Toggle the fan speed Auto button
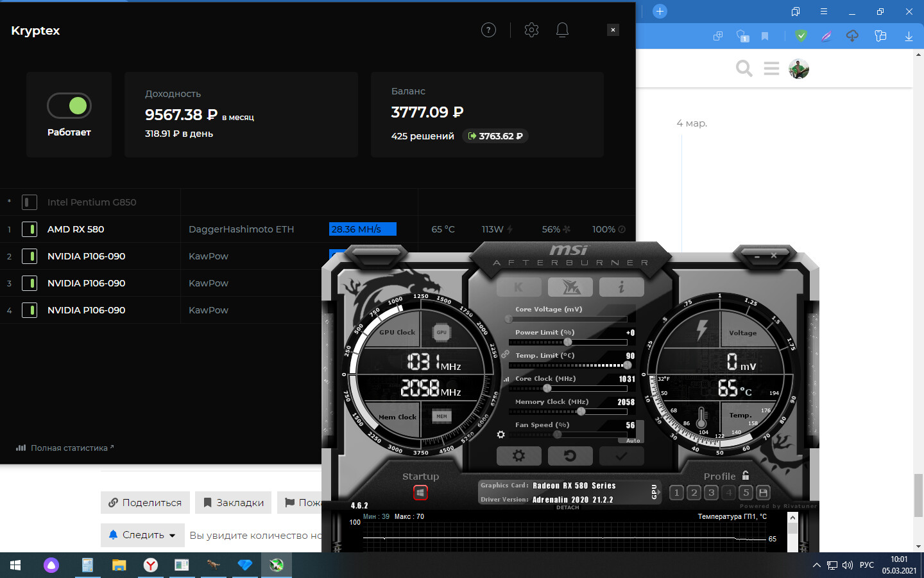This screenshot has height=578, width=924. [x=633, y=441]
